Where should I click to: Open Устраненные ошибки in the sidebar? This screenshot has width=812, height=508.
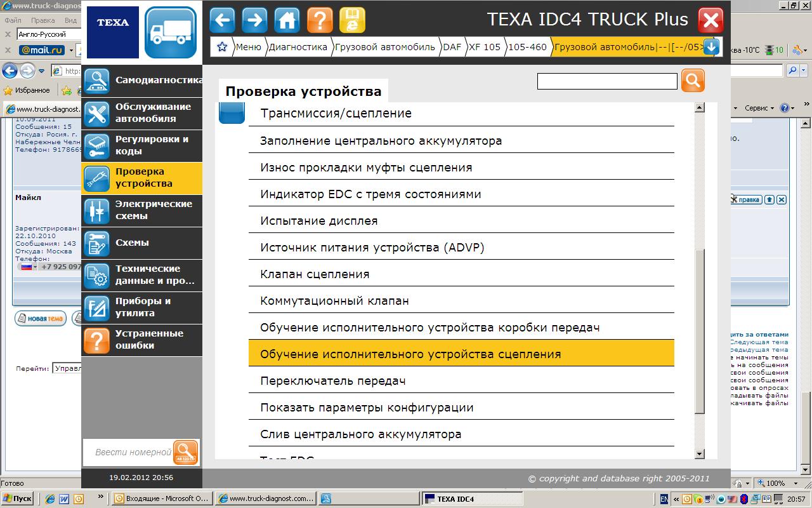[141, 340]
